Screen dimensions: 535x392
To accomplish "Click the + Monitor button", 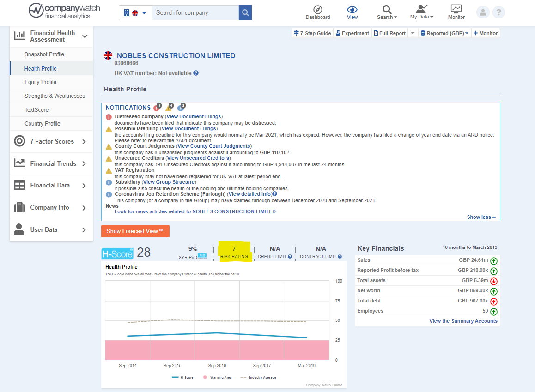I will click(x=486, y=33).
